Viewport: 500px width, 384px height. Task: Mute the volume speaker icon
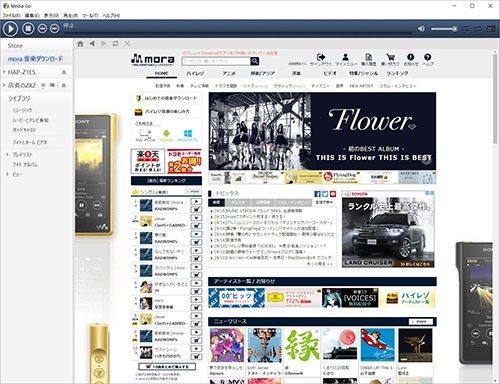tap(421, 29)
